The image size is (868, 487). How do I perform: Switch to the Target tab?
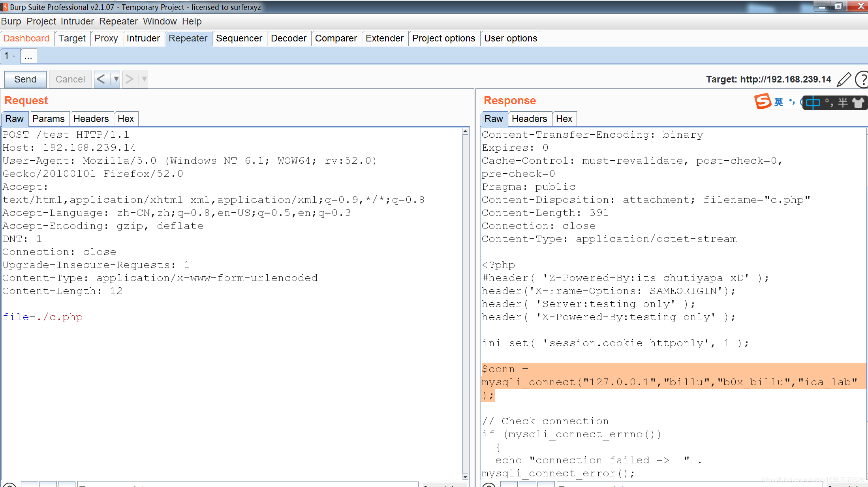click(72, 38)
